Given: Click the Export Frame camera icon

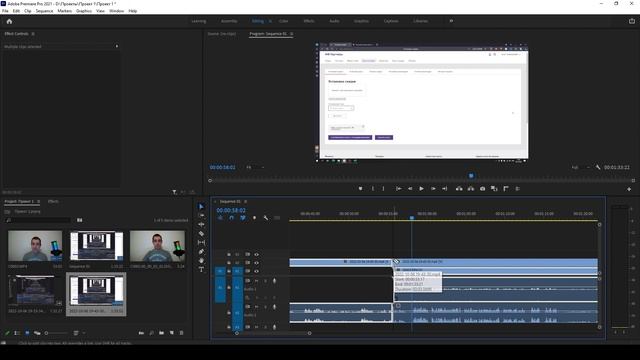Looking at the screenshot, I should pyautogui.click(x=482, y=189).
